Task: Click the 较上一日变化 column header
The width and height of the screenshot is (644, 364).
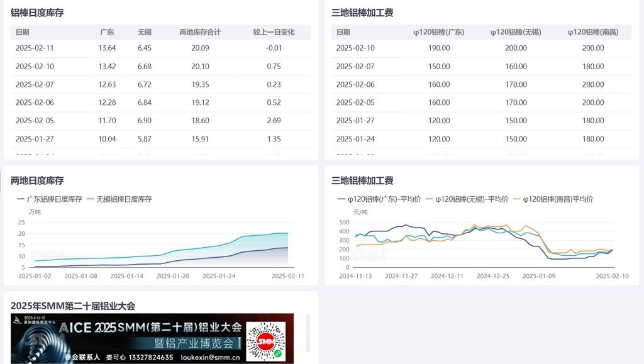Action: coord(274,32)
